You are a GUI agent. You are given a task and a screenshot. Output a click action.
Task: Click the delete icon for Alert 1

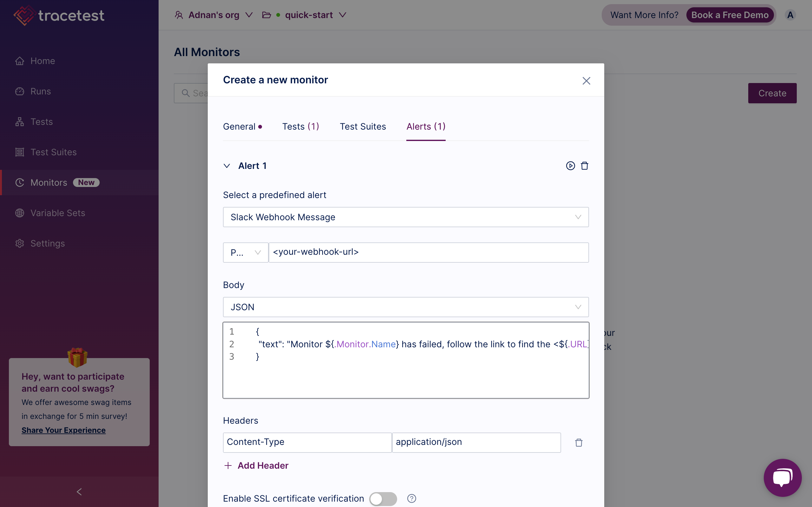point(585,166)
